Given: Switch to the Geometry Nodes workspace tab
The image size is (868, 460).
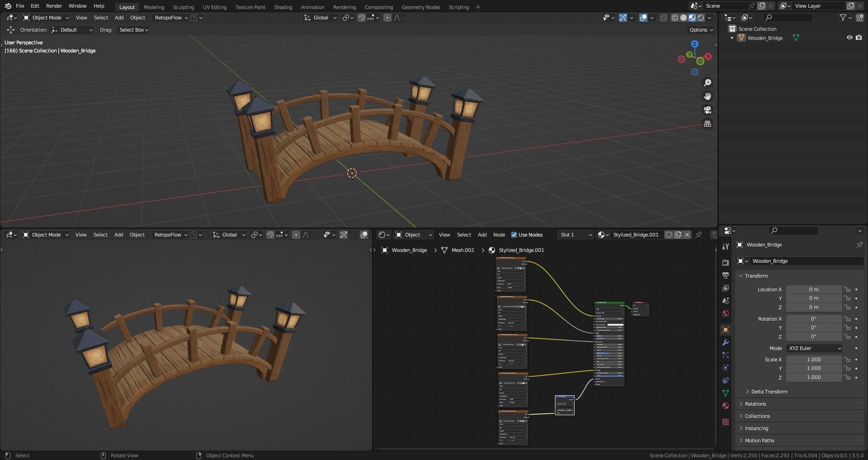Looking at the screenshot, I should [420, 7].
